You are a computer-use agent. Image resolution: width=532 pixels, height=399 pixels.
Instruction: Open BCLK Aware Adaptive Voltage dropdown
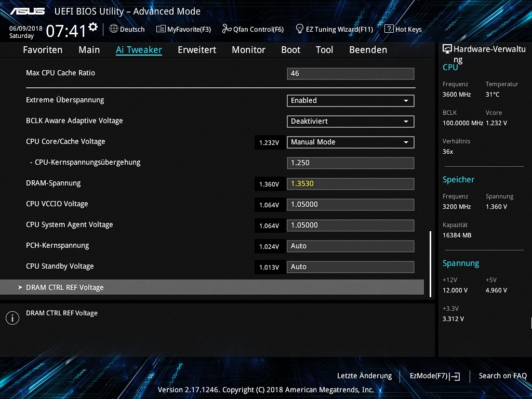[351, 122]
